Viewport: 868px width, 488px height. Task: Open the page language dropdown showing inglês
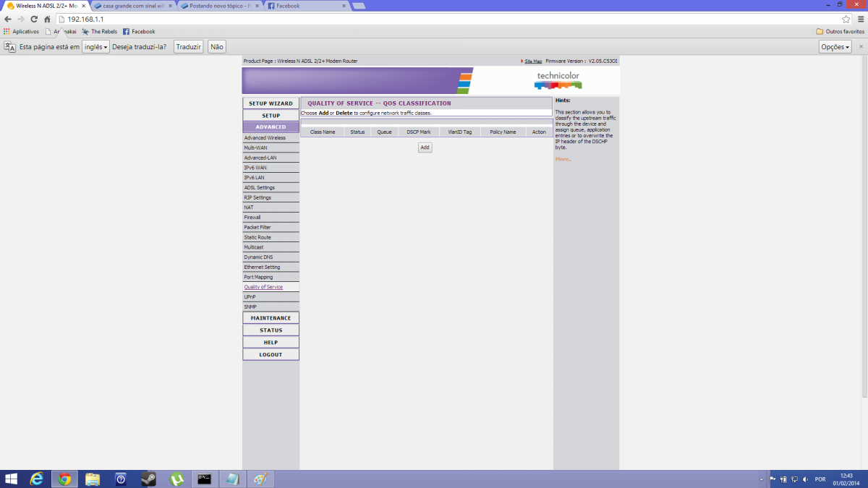click(95, 46)
